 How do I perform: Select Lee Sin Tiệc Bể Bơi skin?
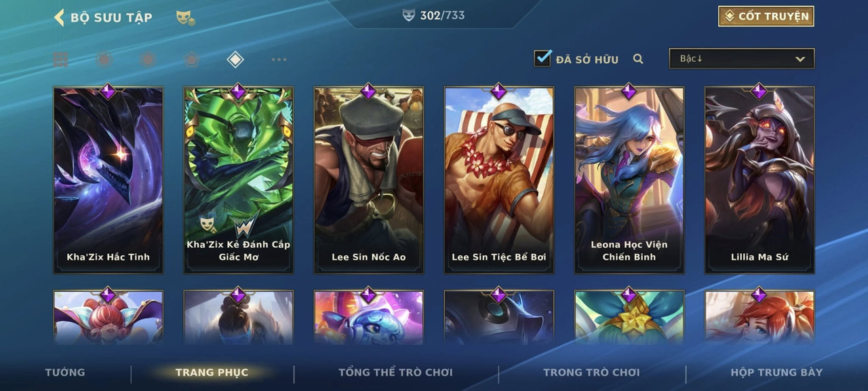click(x=499, y=180)
